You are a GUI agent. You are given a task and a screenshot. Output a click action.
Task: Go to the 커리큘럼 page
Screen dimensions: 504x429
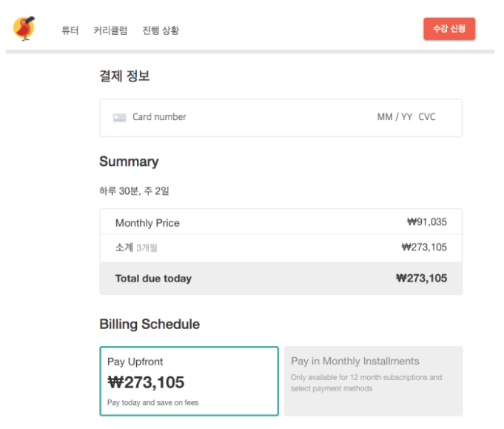[x=110, y=30]
